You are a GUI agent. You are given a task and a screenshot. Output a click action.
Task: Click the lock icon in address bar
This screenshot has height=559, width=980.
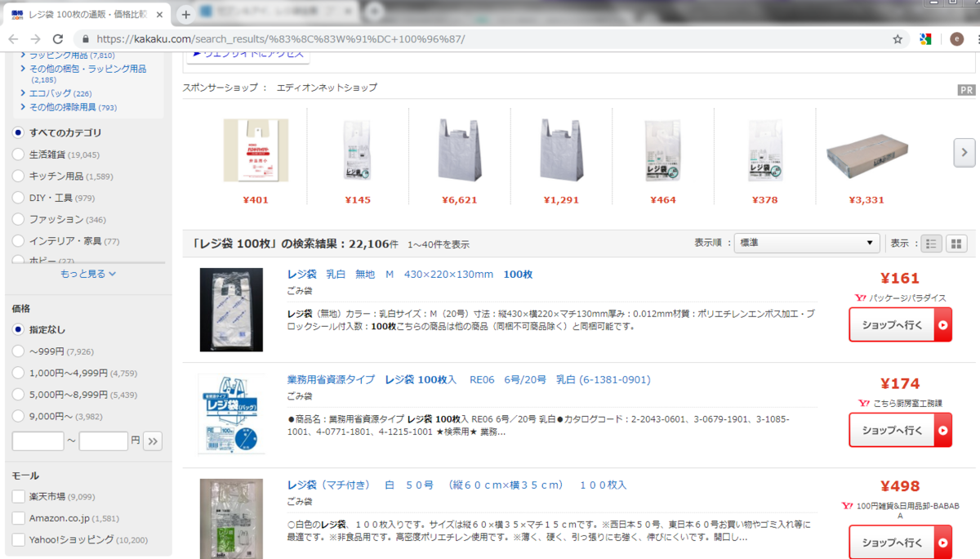point(85,38)
